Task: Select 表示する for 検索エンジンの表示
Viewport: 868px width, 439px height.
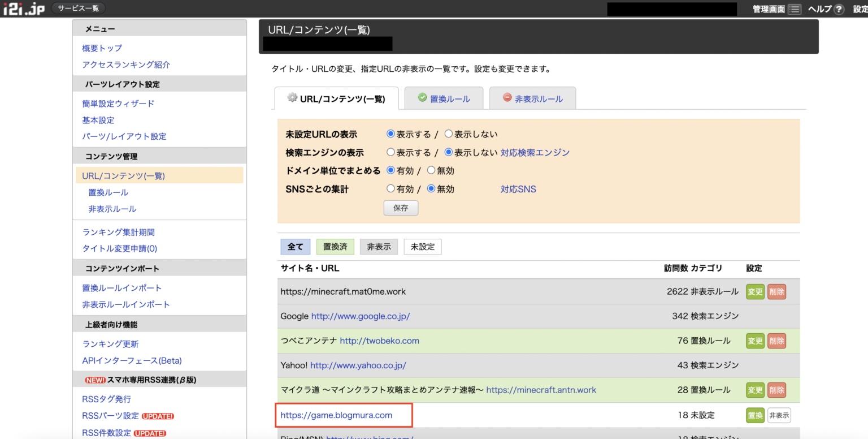Action: [x=391, y=152]
